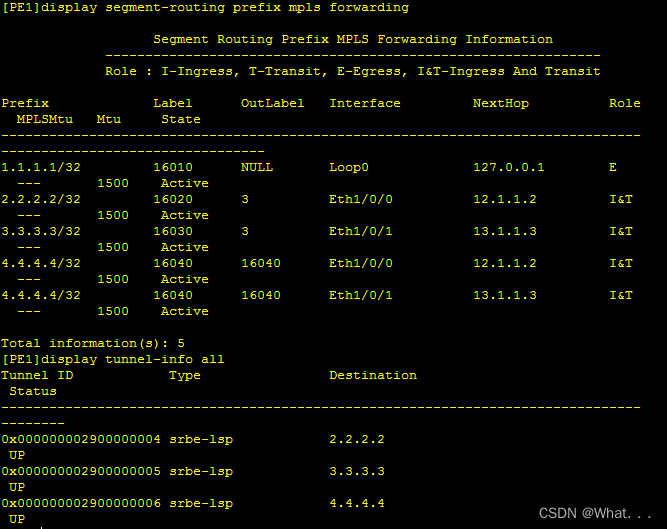Click the 'Total information(s): 5' line
Viewport: 667px width, 529px height.
point(93,343)
